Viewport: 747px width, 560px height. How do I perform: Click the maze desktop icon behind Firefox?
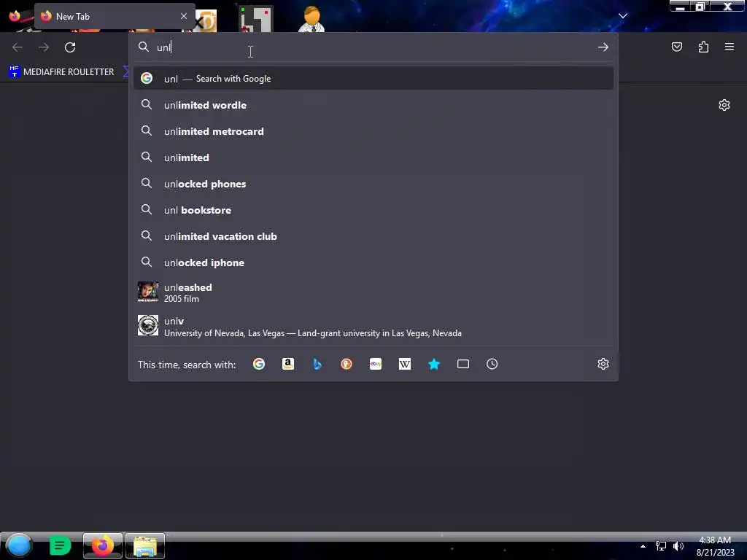pyautogui.click(x=256, y=20)
